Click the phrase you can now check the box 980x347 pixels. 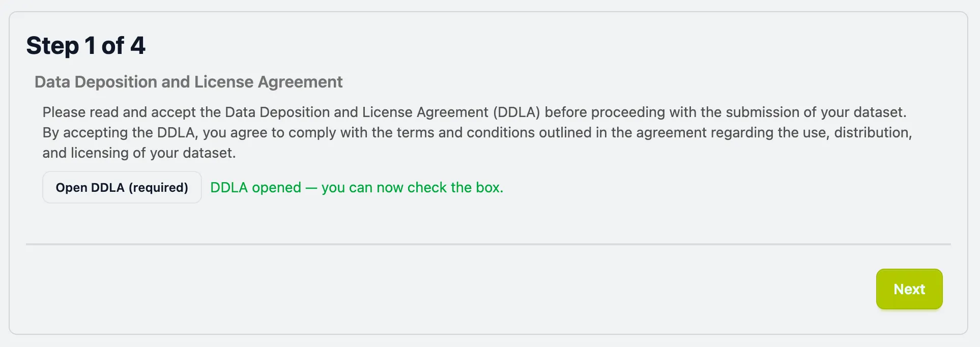click(412, 187)
